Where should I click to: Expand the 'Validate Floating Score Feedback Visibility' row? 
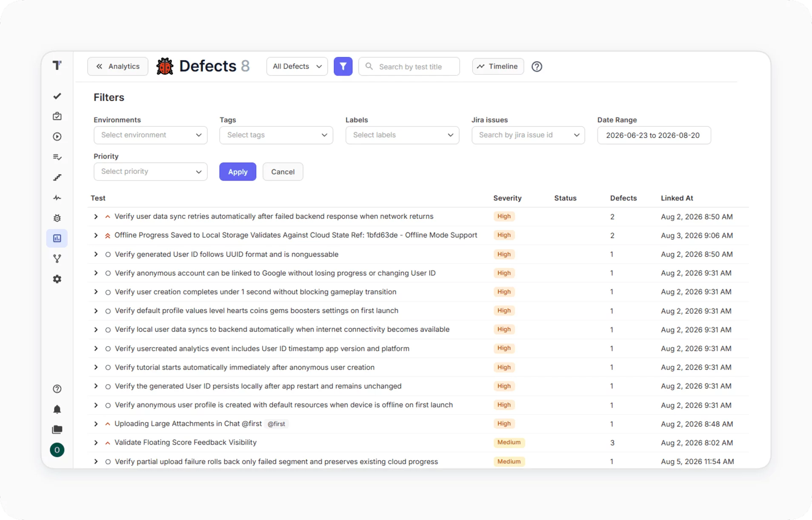tap(96, 443)
